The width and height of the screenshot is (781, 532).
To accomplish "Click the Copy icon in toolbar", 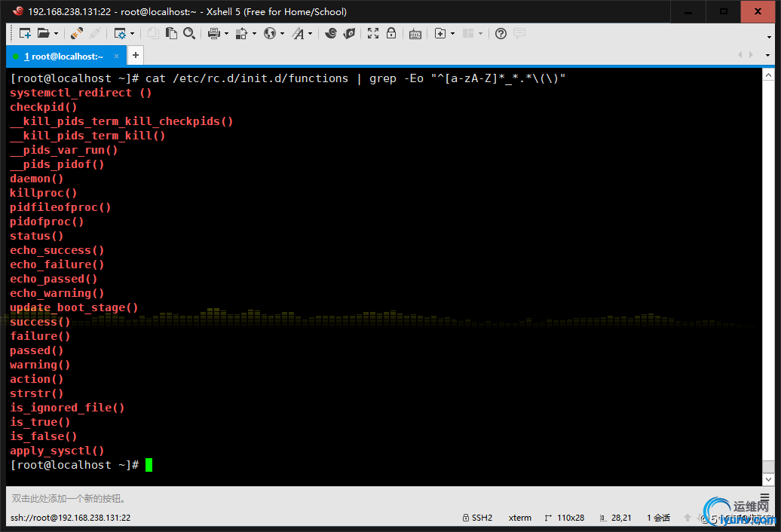I will click(x=153, y=33).
